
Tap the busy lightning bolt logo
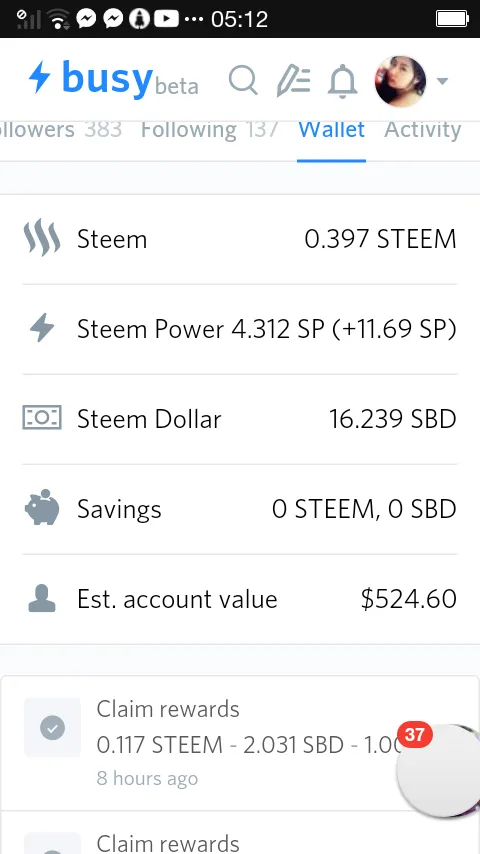pyautogui.click(x=39, y=77)
